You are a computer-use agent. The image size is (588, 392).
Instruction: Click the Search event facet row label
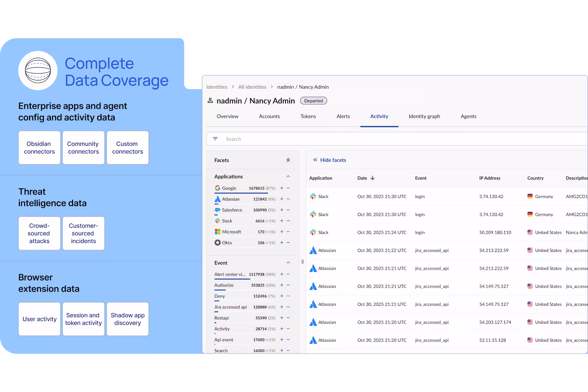point(221,351)
